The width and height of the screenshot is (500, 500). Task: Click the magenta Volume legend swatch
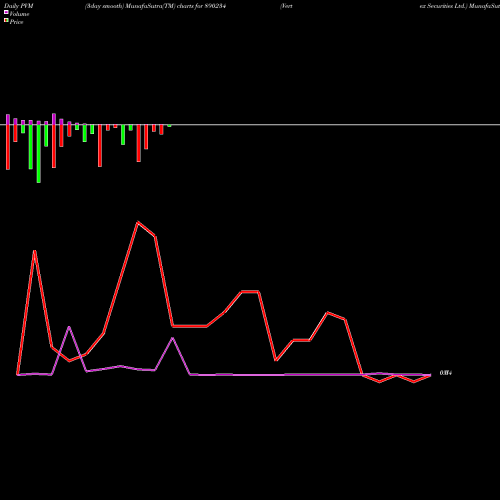6,13
